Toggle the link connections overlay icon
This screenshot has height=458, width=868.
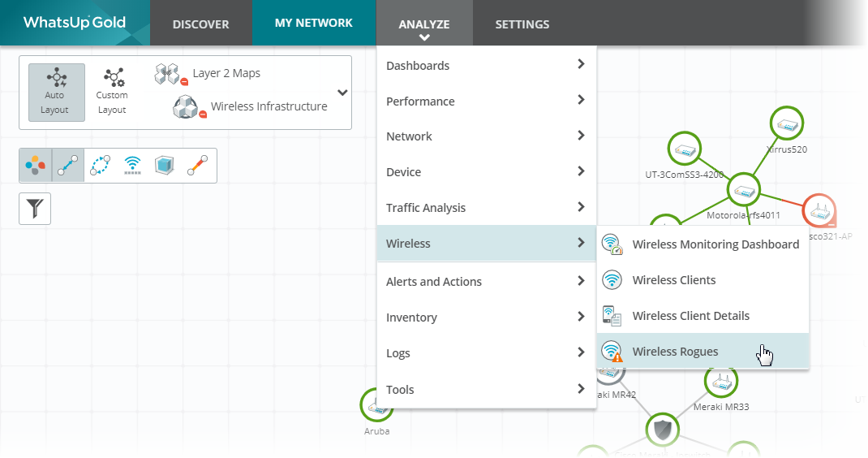(x=68, y=165)
